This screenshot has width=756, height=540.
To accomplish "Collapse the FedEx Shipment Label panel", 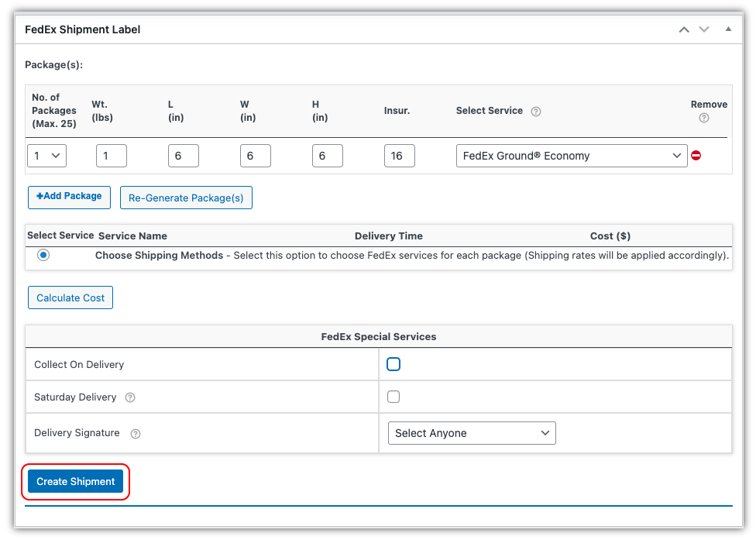I will 728,29.
